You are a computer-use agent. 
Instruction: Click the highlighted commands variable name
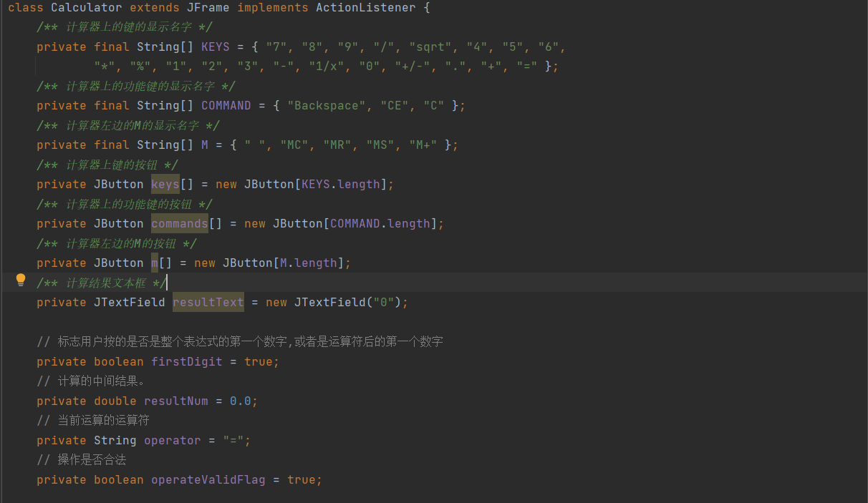pyautogui.click(x=179, y=224)
